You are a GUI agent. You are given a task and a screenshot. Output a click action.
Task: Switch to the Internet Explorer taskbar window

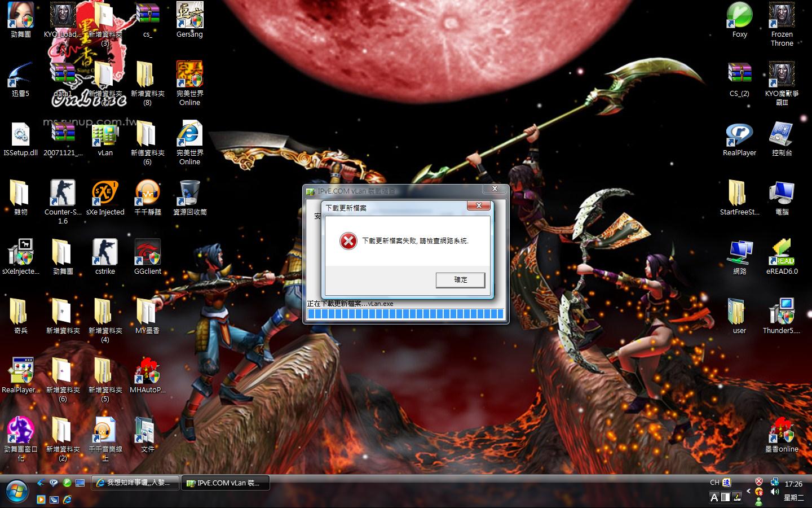tap(135, 483)
